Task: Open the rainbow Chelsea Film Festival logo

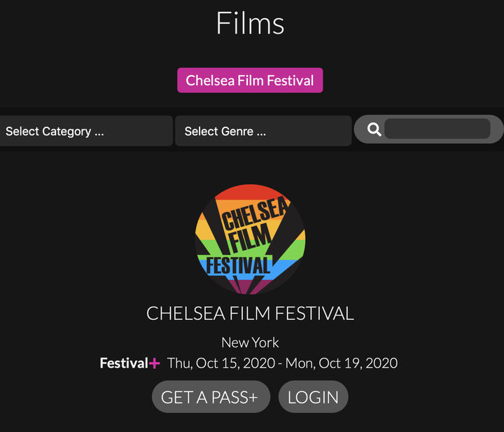Action: pos(250,239)
